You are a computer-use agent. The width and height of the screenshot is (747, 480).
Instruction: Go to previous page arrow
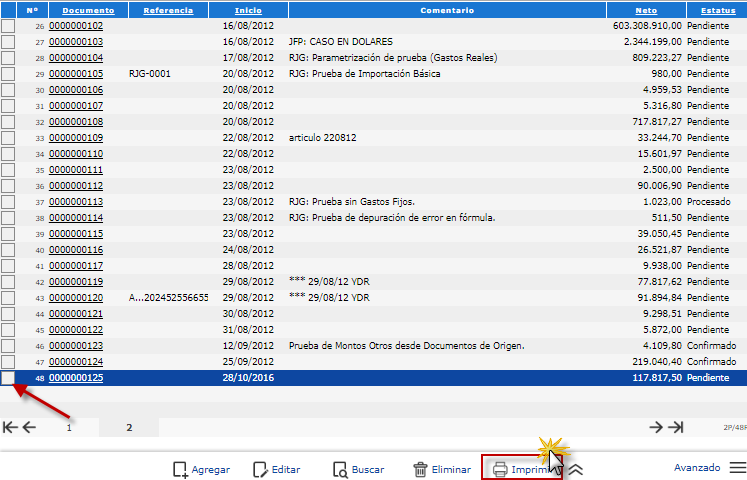point(29,427)
